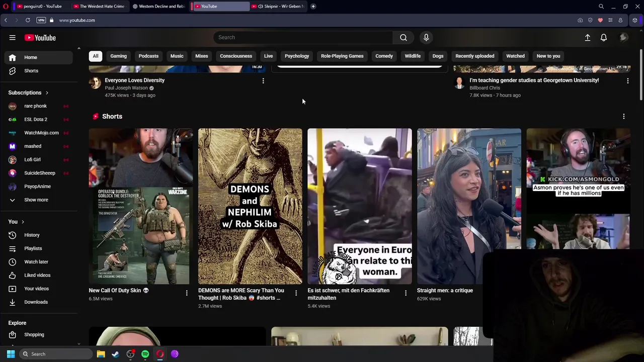The width and height of the screenshot is (644, 362).
Task: Open the YouTube guide hamburger menu
Action: click(x=12, y=38)
